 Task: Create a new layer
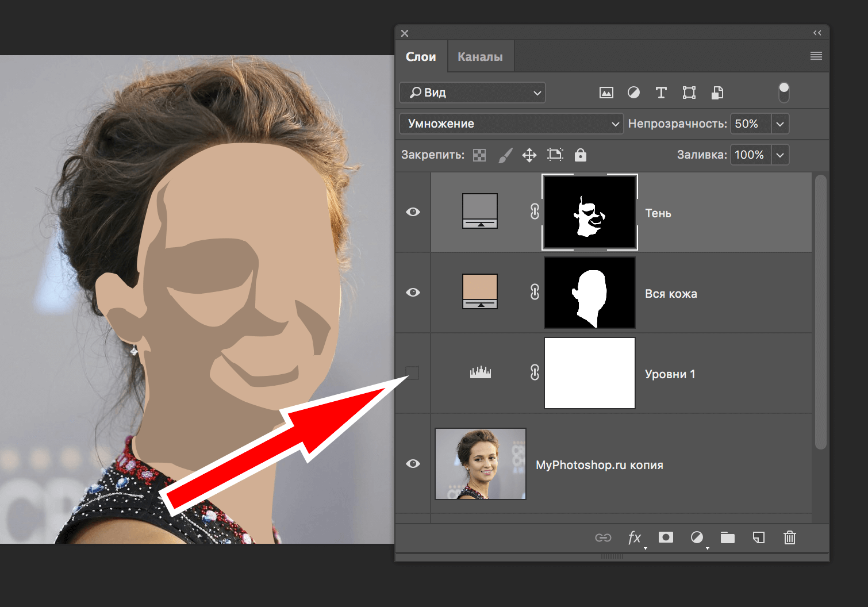pyautogui.click(x=758, y=538)
